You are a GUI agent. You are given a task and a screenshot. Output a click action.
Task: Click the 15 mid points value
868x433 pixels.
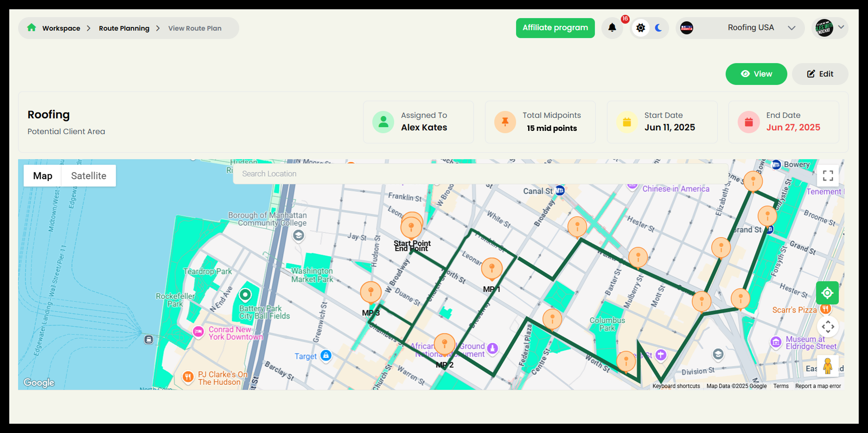(x=552, y=128)
